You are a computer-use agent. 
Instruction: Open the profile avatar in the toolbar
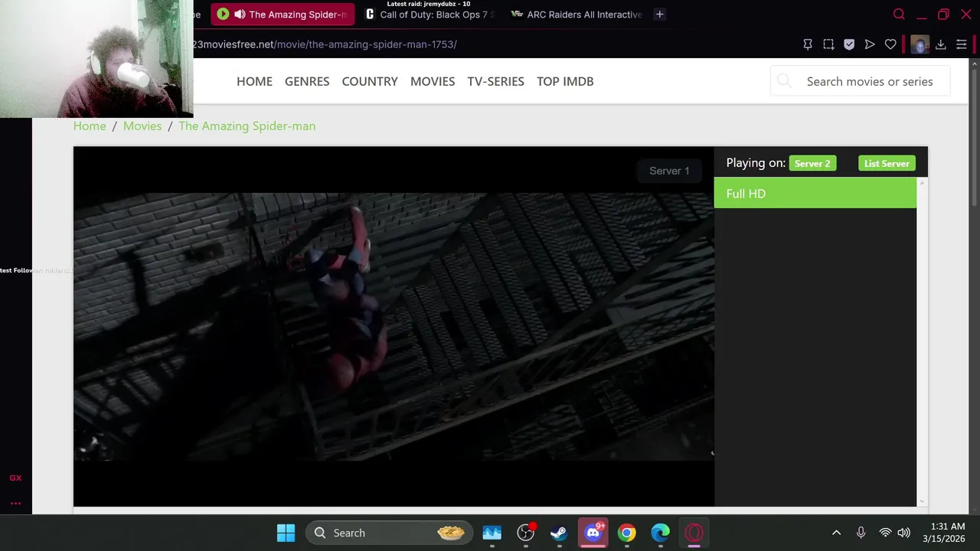920,44
